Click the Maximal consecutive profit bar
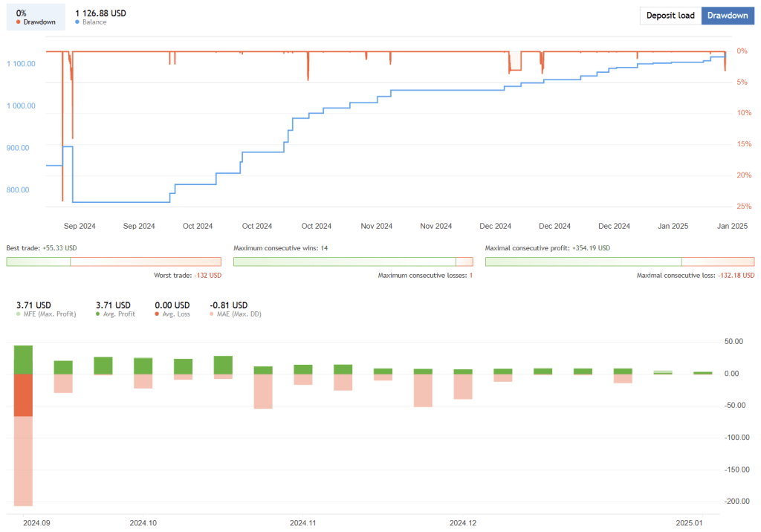 point(619,262)
